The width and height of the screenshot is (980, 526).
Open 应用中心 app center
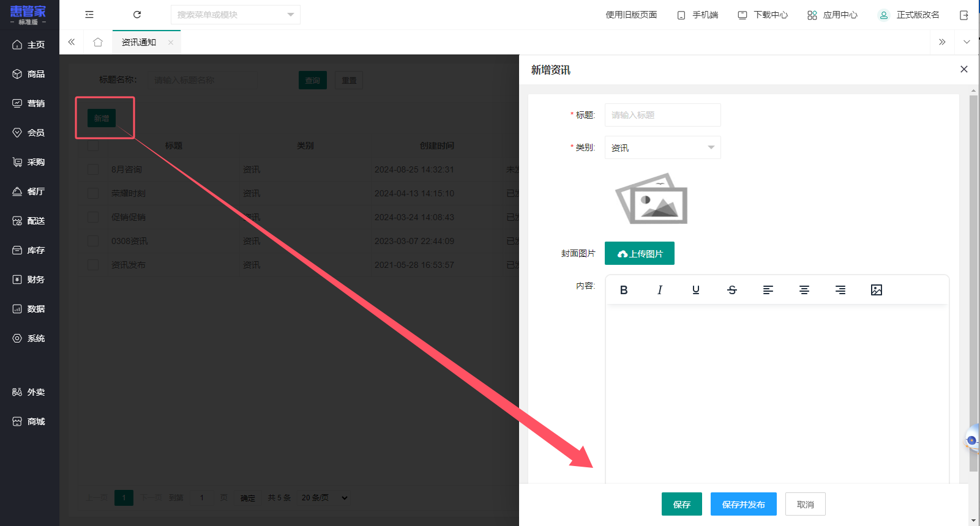[x=832, y=15]
